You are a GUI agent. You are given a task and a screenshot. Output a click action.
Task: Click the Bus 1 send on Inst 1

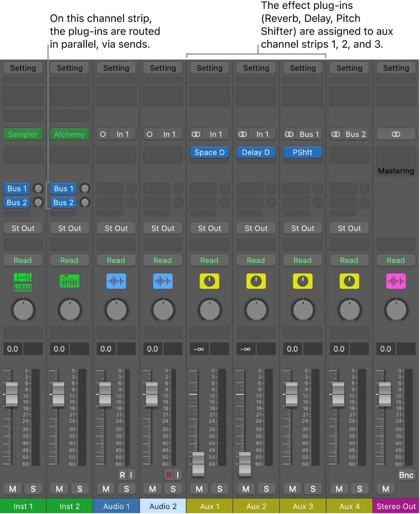tap(16, 188)
